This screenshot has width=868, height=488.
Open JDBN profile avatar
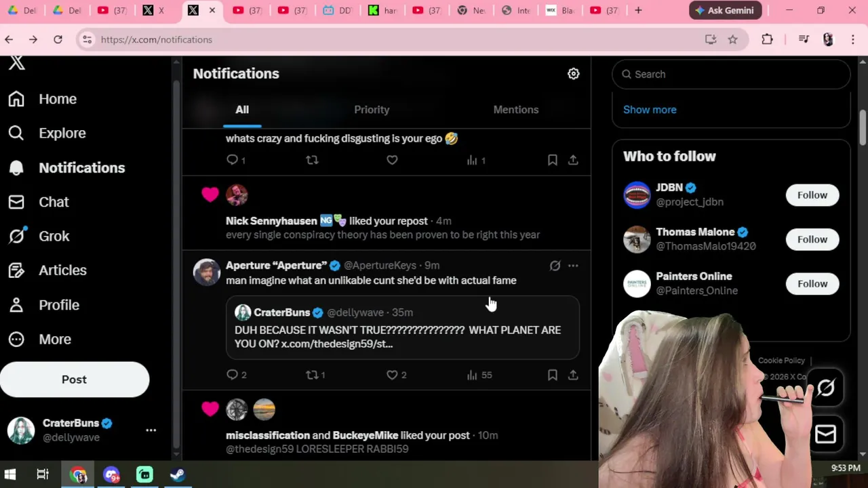pyautogui.click(x=637, y=195)
